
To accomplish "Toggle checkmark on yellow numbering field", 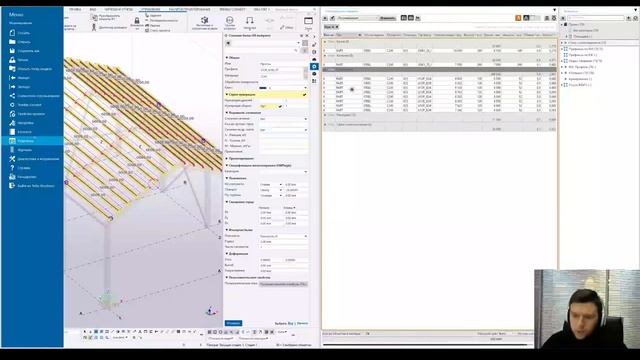I will click(280, 106).
